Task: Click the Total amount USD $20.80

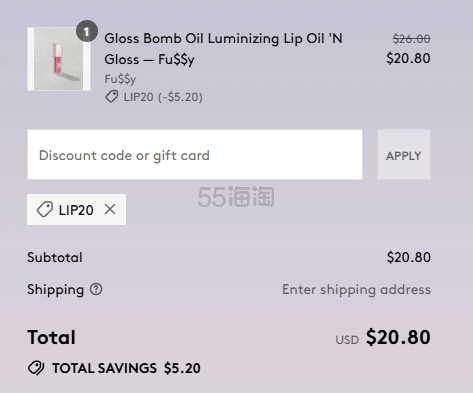Action: point(383,337)
